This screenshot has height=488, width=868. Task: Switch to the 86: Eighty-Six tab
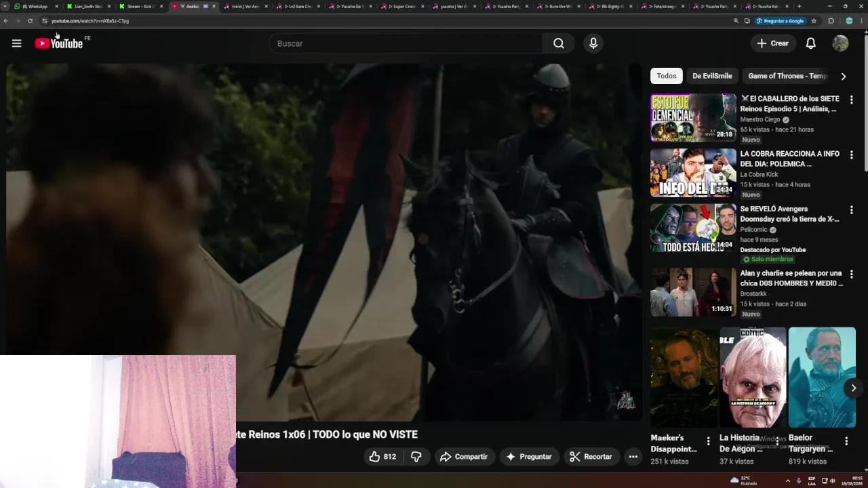point(612,6)
